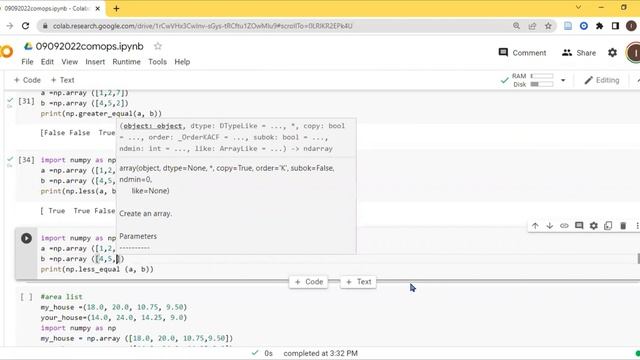The height and width of the screenshot is (360, 640).
Task: Go forward in browser history
Action: click(x=9, y=26)
